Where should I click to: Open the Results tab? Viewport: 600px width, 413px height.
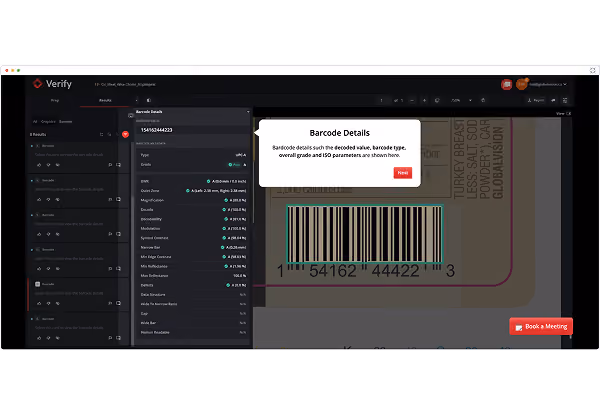[x=105, y=100]
